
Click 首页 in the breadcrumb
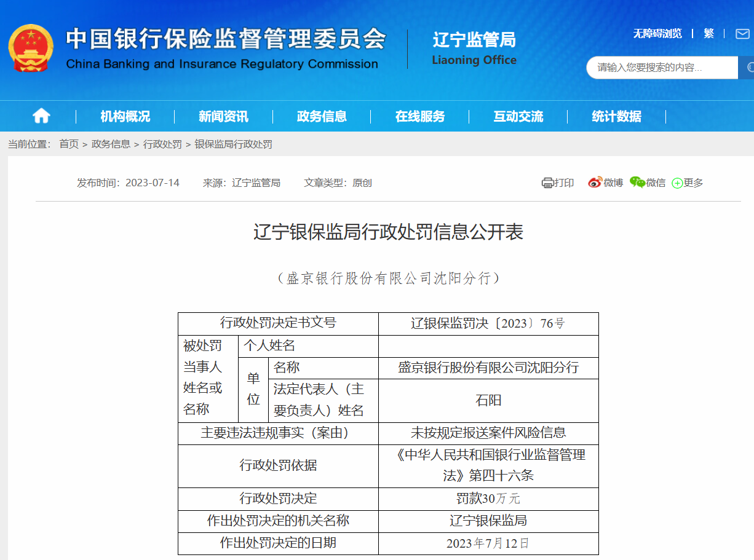point(69,144)
